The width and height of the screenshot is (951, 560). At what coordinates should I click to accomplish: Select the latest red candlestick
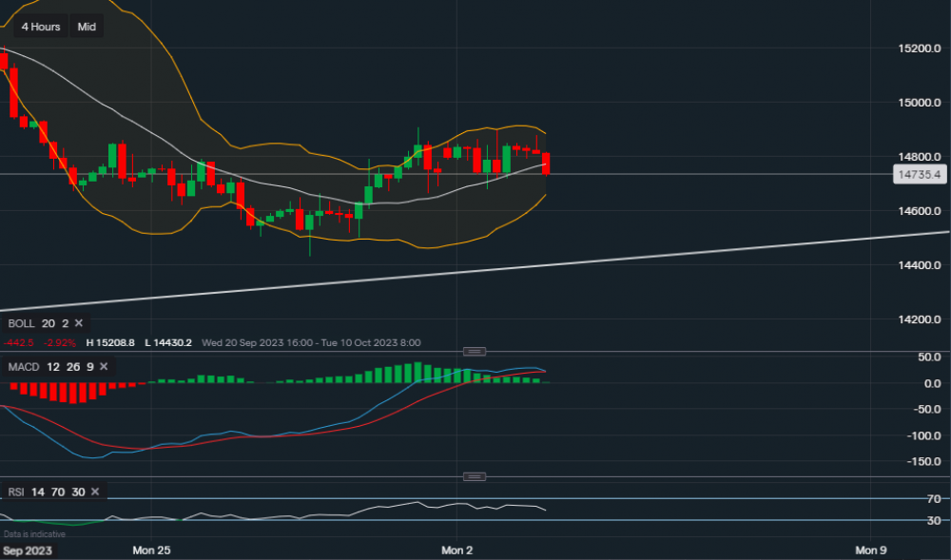[x=547, y=164]
